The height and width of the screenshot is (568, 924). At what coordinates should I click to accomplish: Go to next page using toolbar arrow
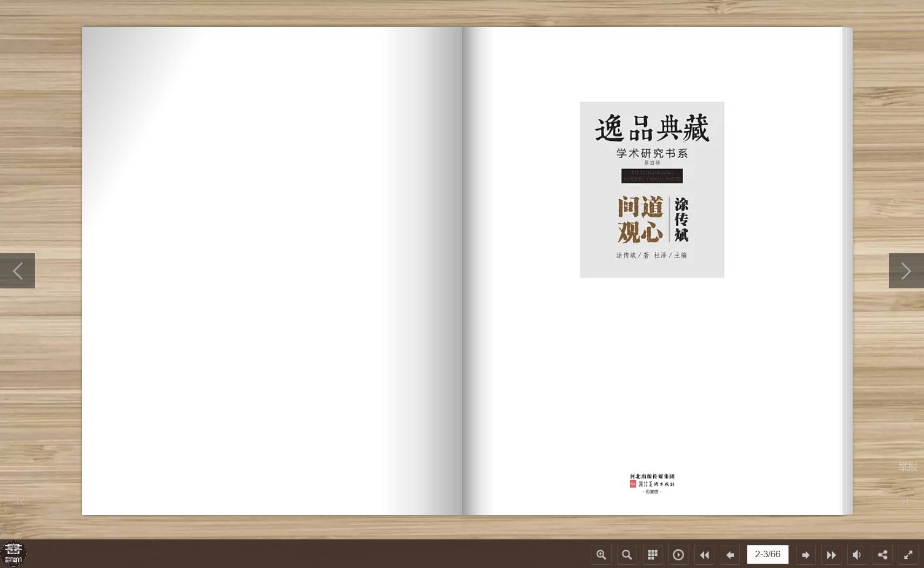(x=805, y=555)
